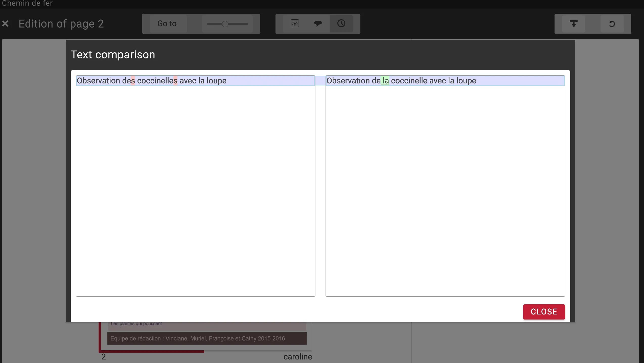Click the download arrow icon
This screenshot has height=363, width=644.
[573, 24]
